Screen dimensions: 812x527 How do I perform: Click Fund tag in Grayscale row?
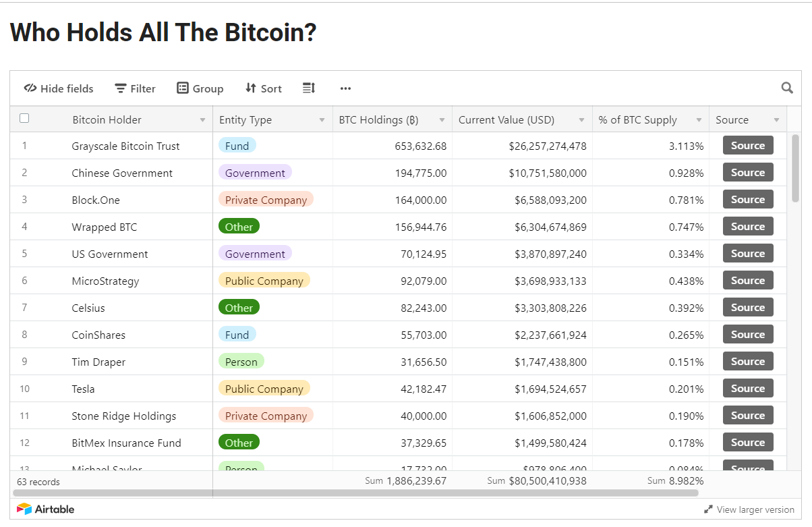pyautogui.click(x=237, y=146)
